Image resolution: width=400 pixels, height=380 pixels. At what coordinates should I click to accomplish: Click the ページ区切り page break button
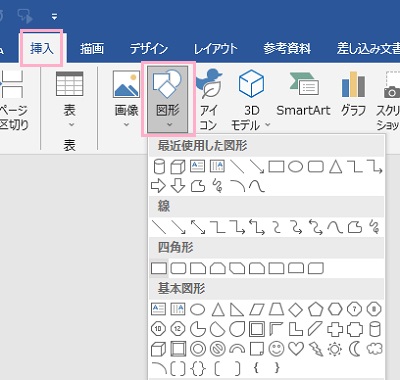click(13, 100)
